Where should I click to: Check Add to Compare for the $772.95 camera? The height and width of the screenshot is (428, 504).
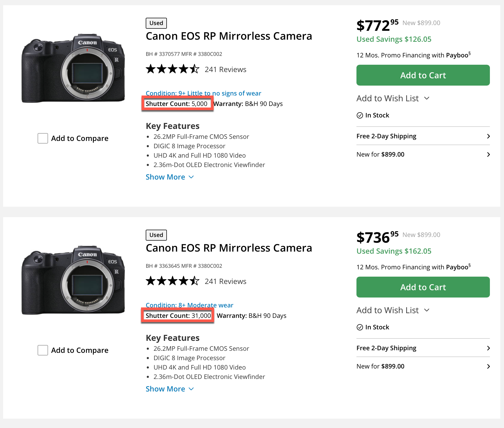pyautogui.click(x=43, y=138)
